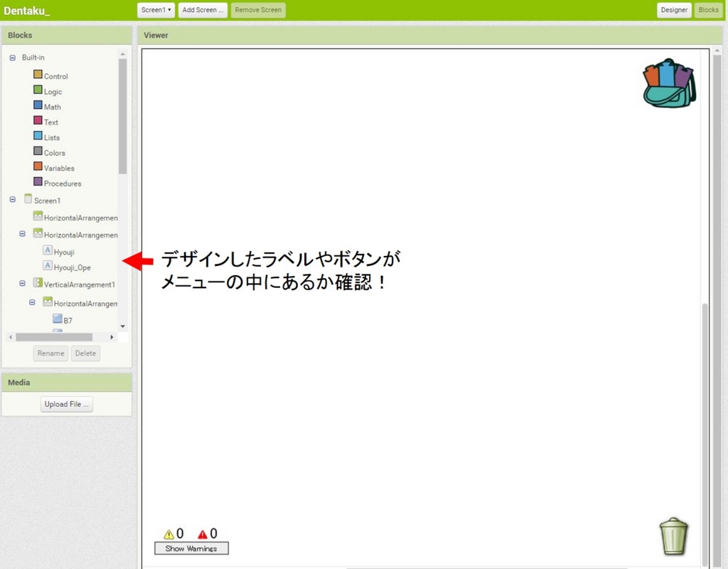
Task: Switch to the Designer view
Action: 673,10
